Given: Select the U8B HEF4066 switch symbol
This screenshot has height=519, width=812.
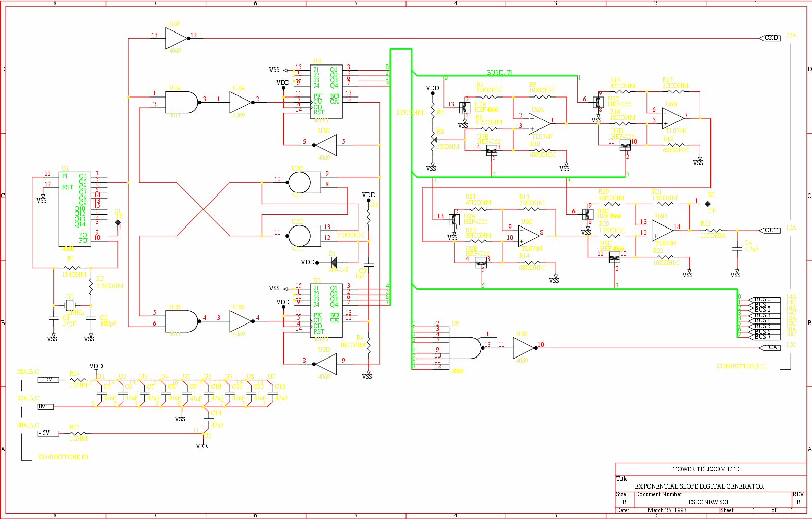Looking at the screenshot, I should click(481, 263).
